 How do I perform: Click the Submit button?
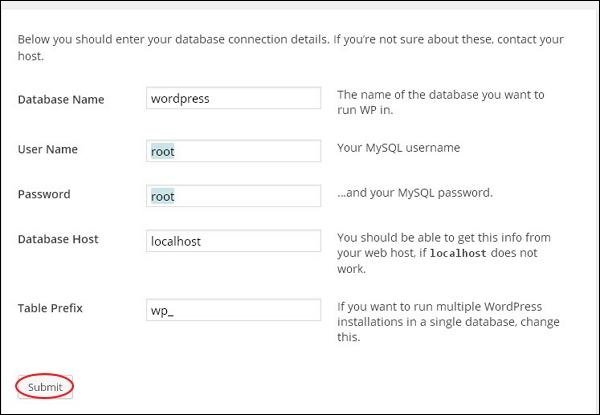(45, 387)
